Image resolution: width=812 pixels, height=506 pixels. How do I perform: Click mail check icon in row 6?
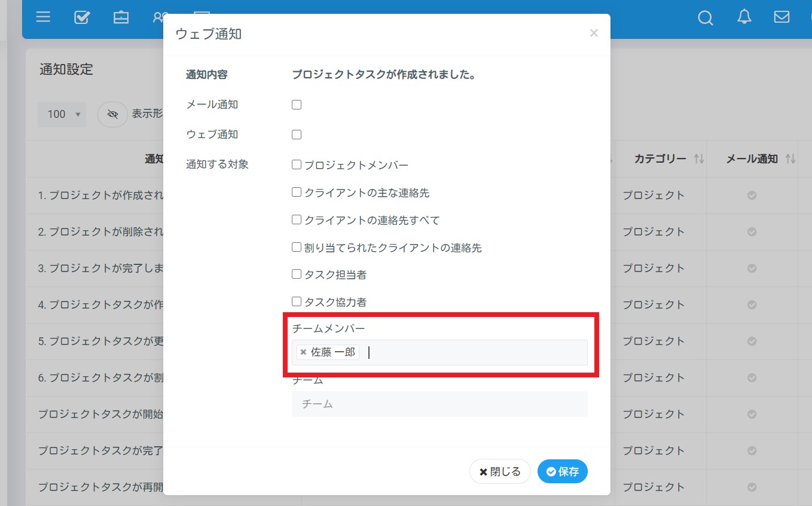tap(752, 377)
